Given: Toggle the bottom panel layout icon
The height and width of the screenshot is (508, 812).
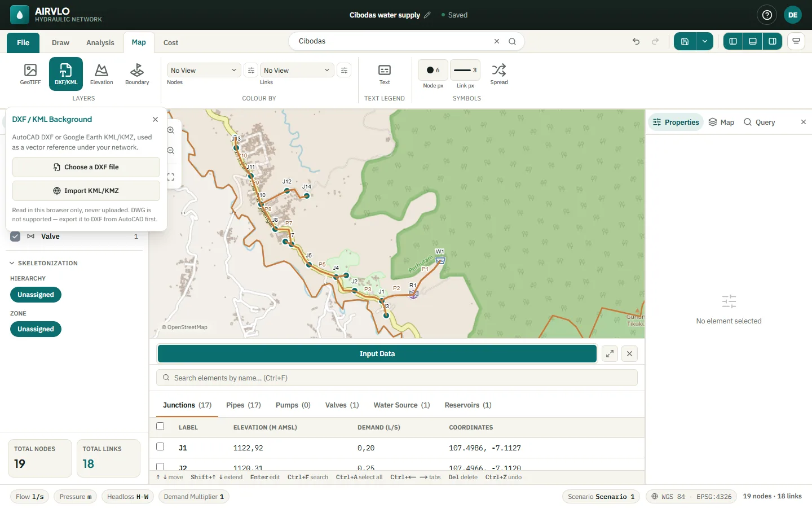Looking at the screenshot, I should pyautogui.click(x=753, y=41).
